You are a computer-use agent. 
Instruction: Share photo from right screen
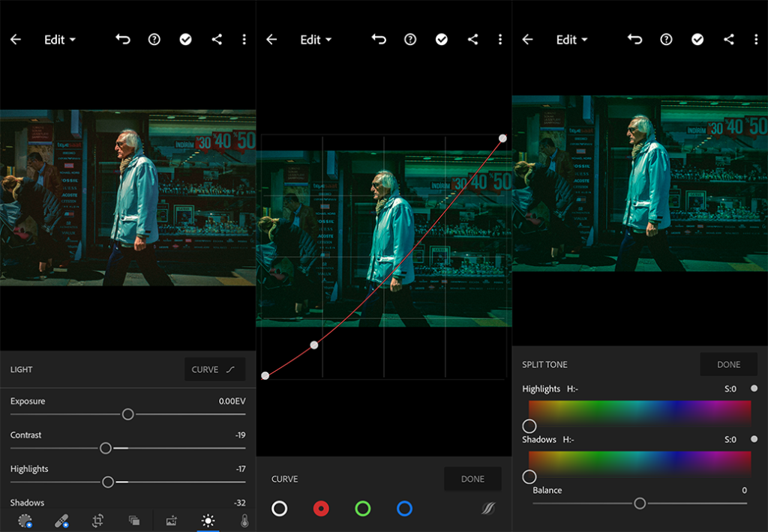[x=729, y=40]
